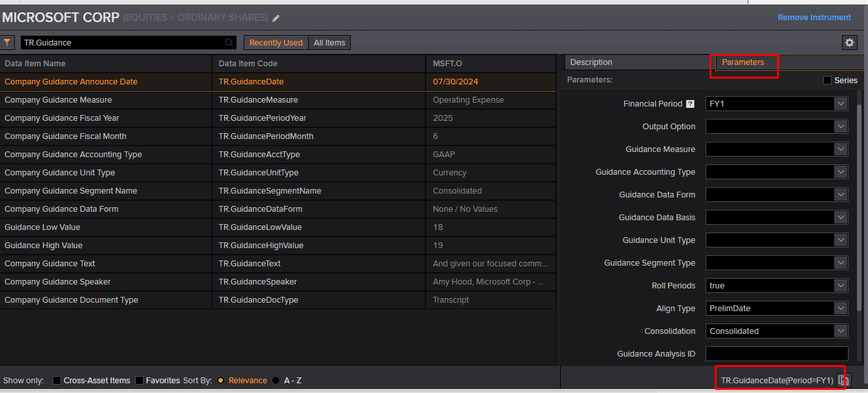The height and width of the screenshot is (393, 868).
Task: Select the Company Guidance Measure row
Action: (x=278, y=100)
